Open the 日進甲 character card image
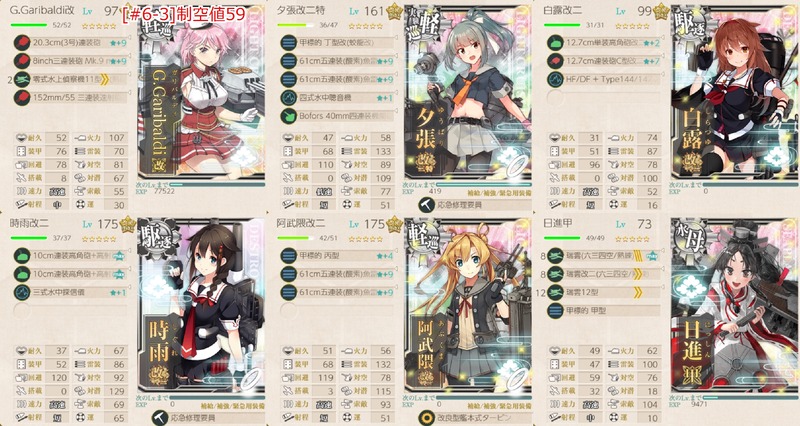Screen dimensions: 800x426 pyautogui.click(x=735, y=310)
